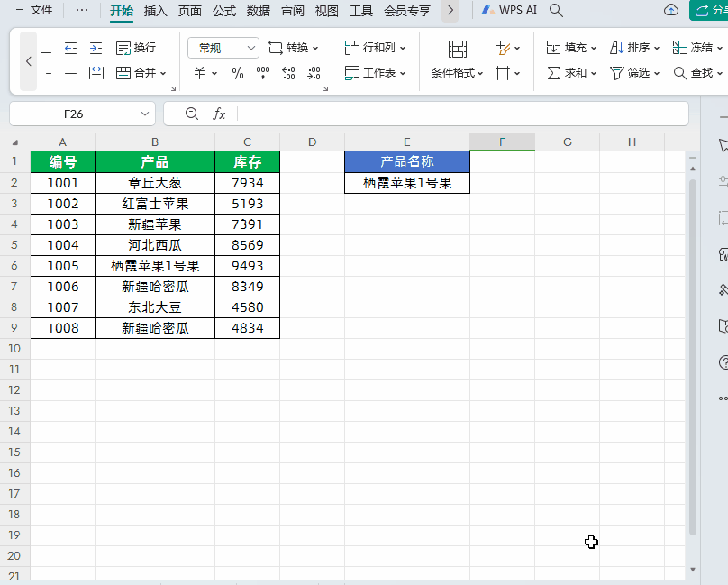
Task: Open number format settings dialog launcher
Action: tap(325, 88)
